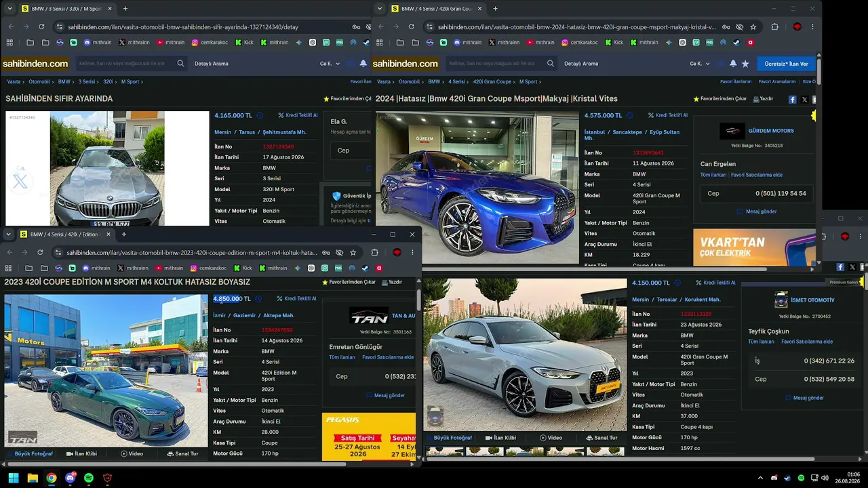The image size is (868, 488).
Task: Click the Ücretsiz İlan Ver button
Action: pyautogui.click(x=786, y=64)
